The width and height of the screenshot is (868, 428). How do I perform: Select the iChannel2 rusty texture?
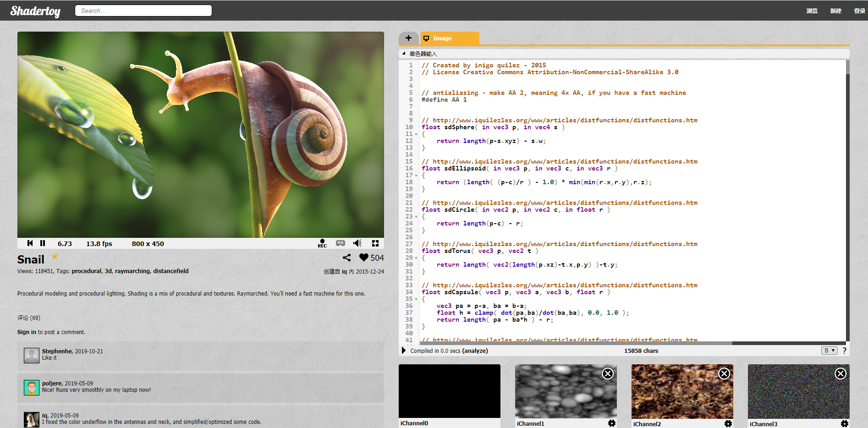point(682,391)
